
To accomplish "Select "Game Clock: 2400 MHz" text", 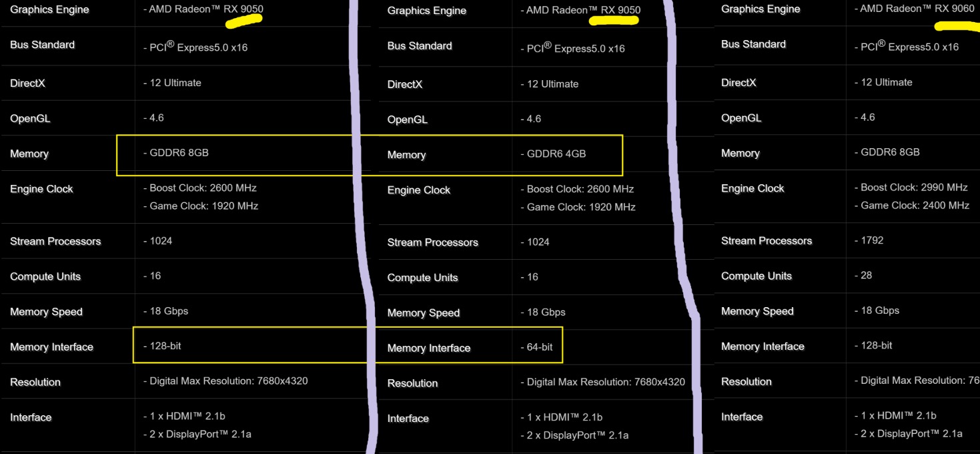I will point(915,205).
